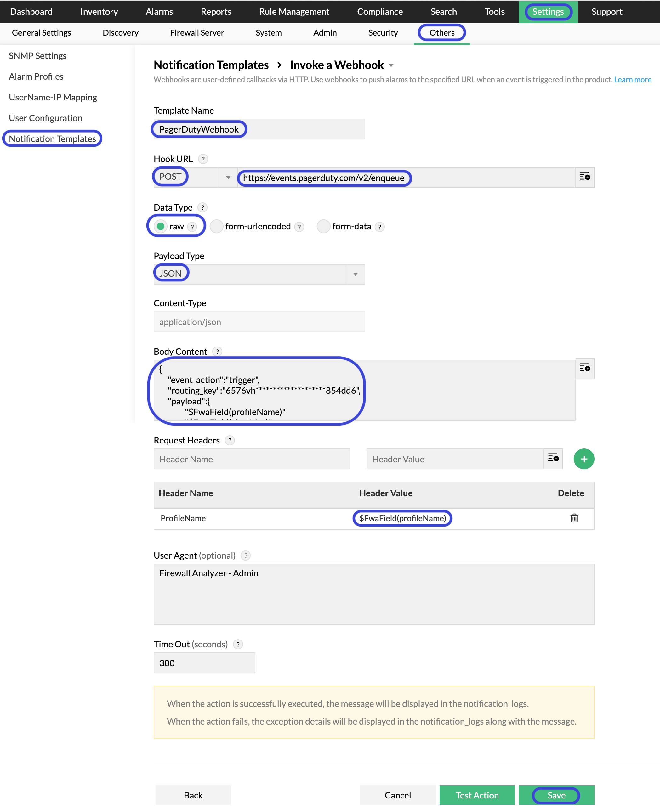Select the raw data type option

161,226
